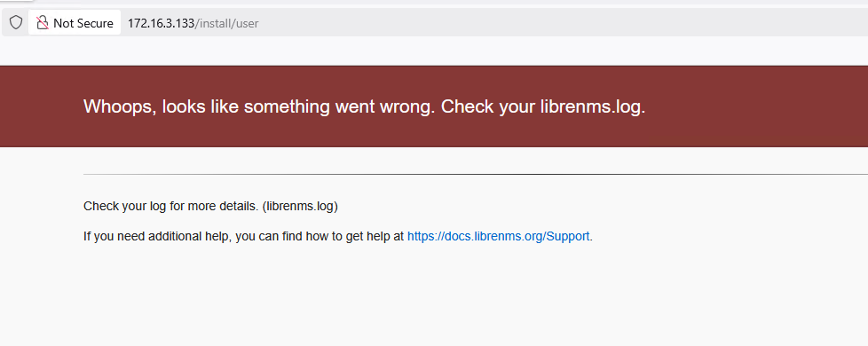This screenshot has height=346, width=868.
Task: Click "(librenms.log)" in the body text
Action: [x=300, y=207]
